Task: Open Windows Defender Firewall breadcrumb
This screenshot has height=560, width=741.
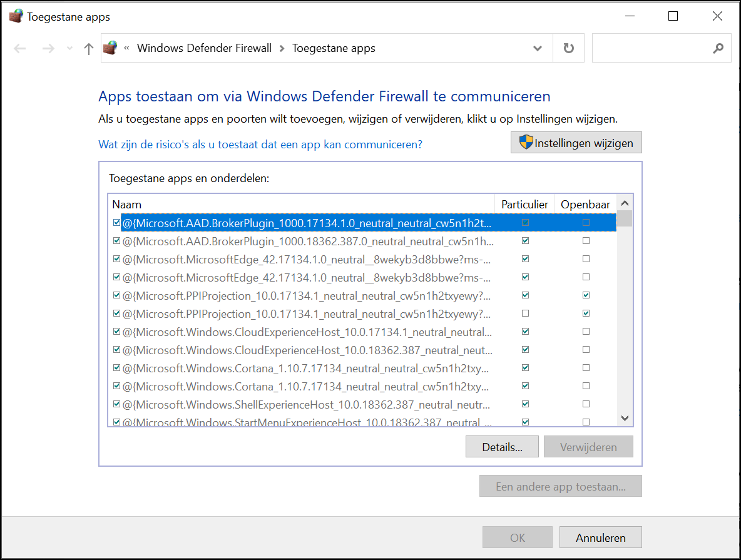Action: [x=204, y=48]
